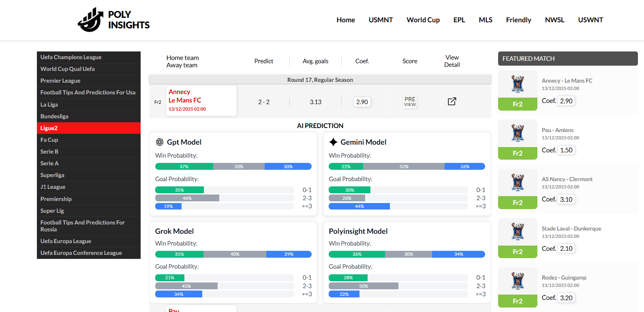
Task: Select Premiership in sidebar
Action: pos(89,199)
